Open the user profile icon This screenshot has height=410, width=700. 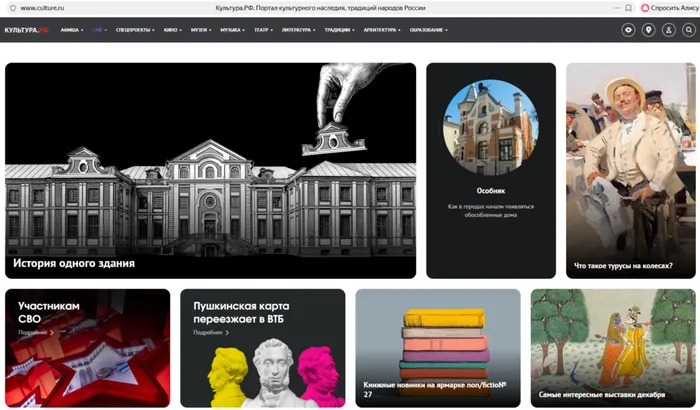tap(668, 30)
